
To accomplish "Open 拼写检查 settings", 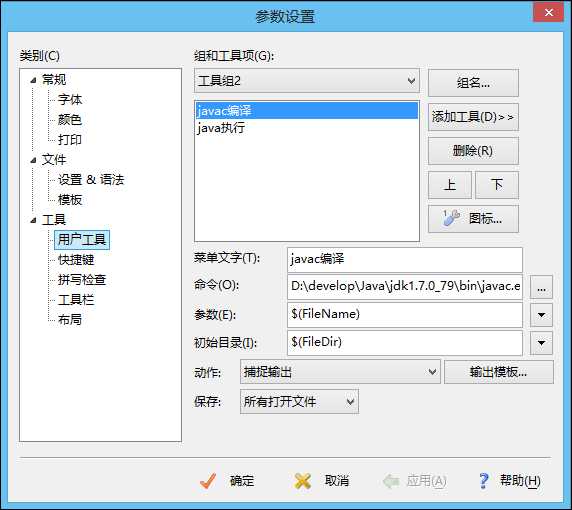I will pyautogui.click(x=82, y=280).
